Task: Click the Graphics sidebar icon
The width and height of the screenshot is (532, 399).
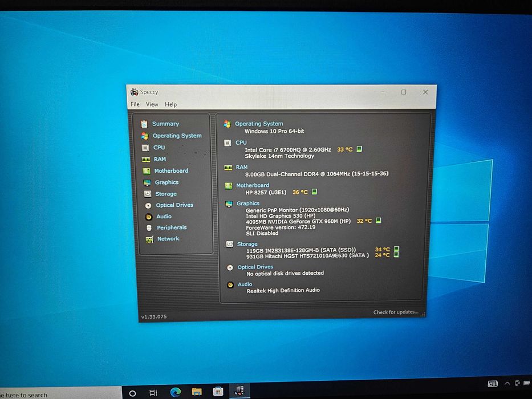Action: [x=147, y=182]
